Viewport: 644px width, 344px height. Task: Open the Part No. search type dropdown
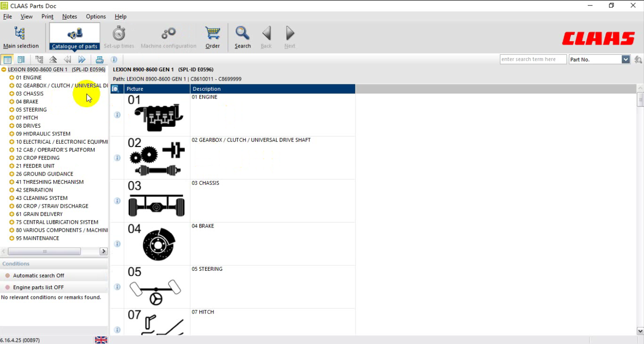click(626, 59)
